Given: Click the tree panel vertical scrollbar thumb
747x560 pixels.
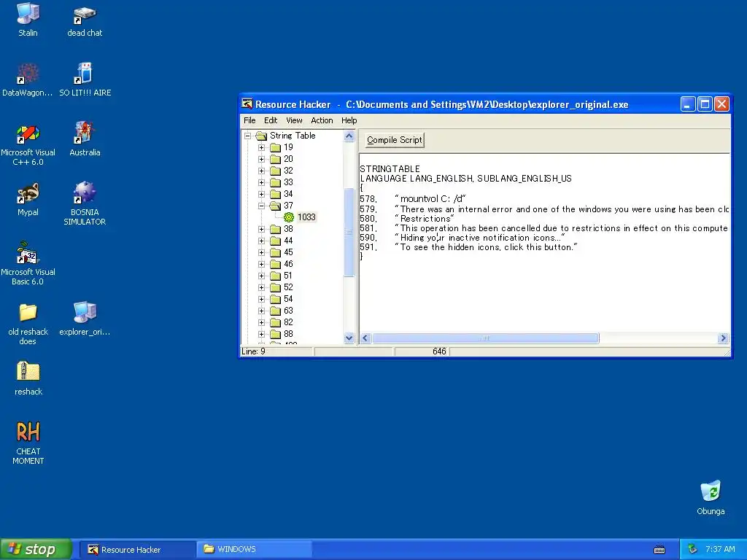Looking at the screenshot, I should [x=349, y=232].
